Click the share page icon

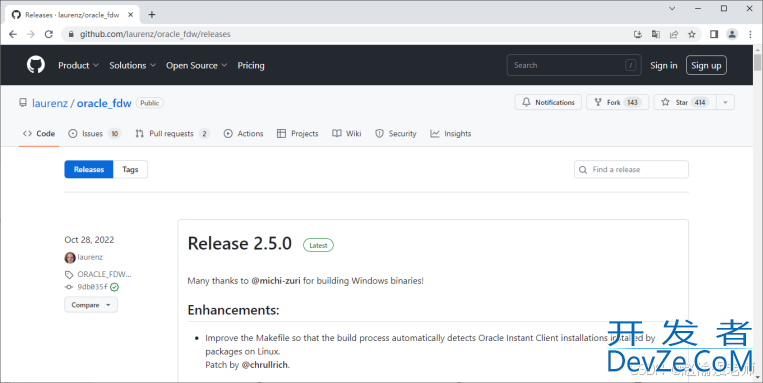pyautogui.click(x=674, y=34)
